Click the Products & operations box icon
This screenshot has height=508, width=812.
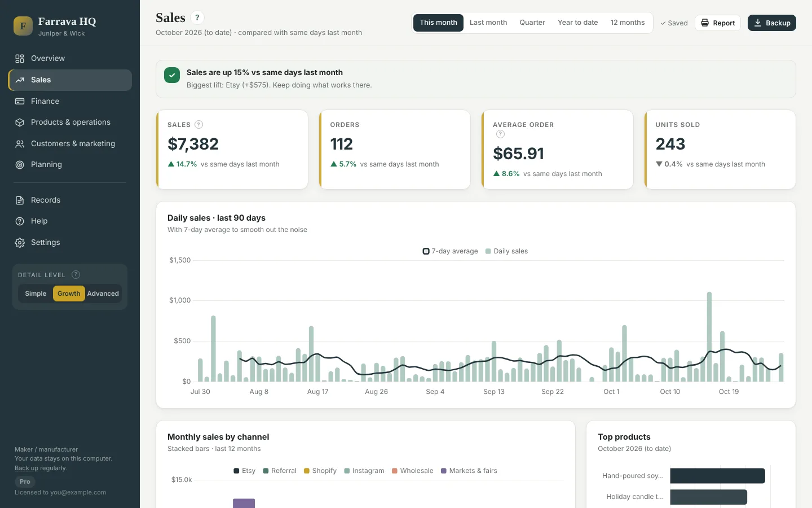click(x=20, y=122)
